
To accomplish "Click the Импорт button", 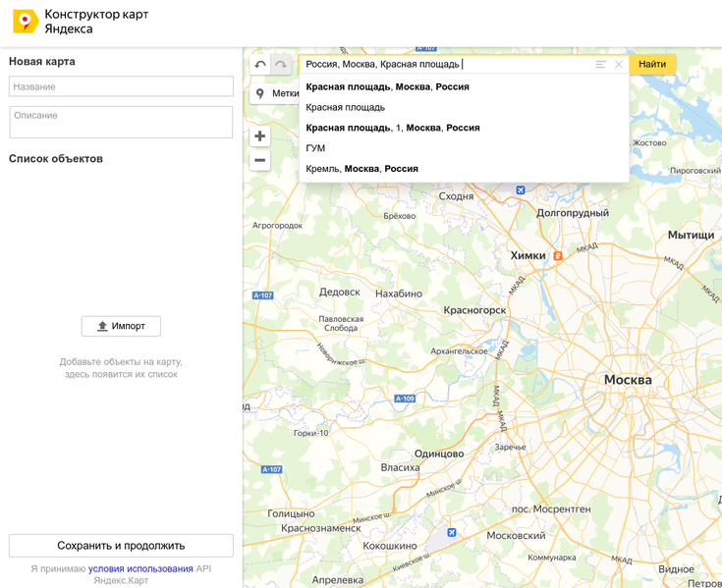I will [121, 326].
